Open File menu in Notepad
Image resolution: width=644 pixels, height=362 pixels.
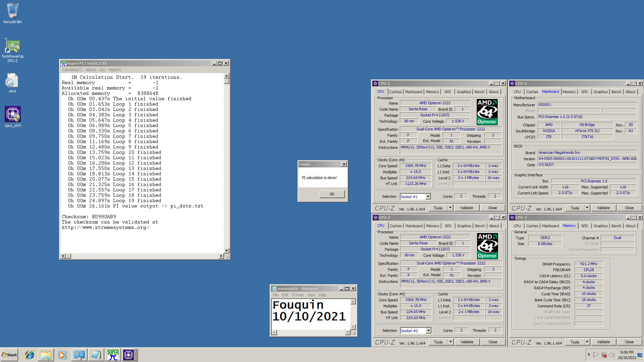(x=275, y=295)
